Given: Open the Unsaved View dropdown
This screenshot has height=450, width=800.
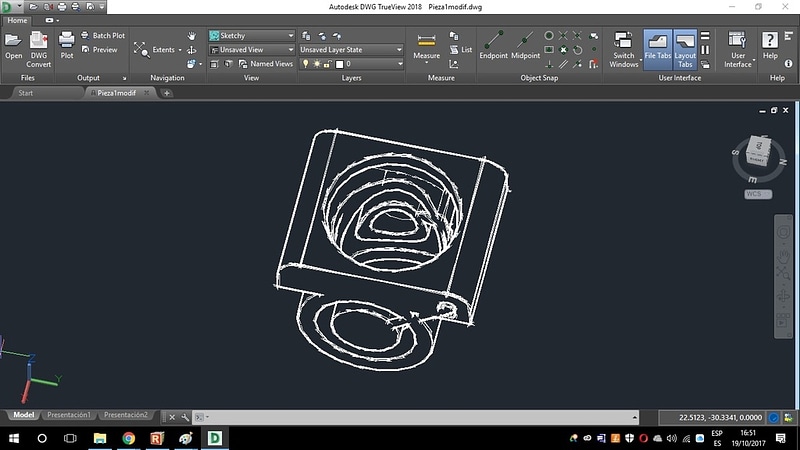Looking at the screenshot, I should point(252,49).
